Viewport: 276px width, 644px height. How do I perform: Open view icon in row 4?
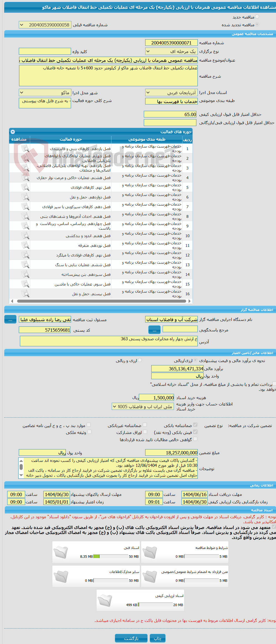pyautogui.click(x=25, y=178)
